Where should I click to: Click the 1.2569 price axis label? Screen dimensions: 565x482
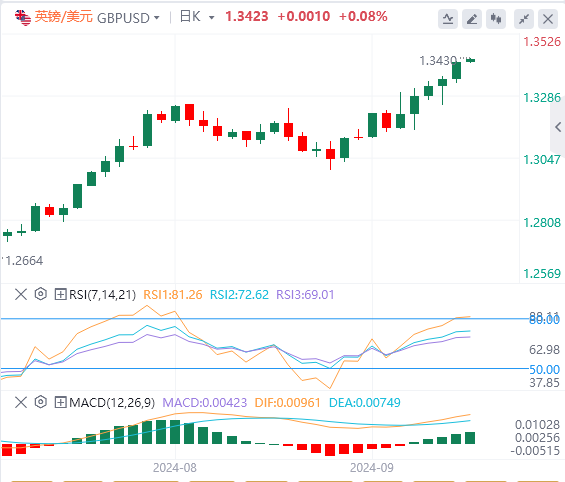[542, 274]
